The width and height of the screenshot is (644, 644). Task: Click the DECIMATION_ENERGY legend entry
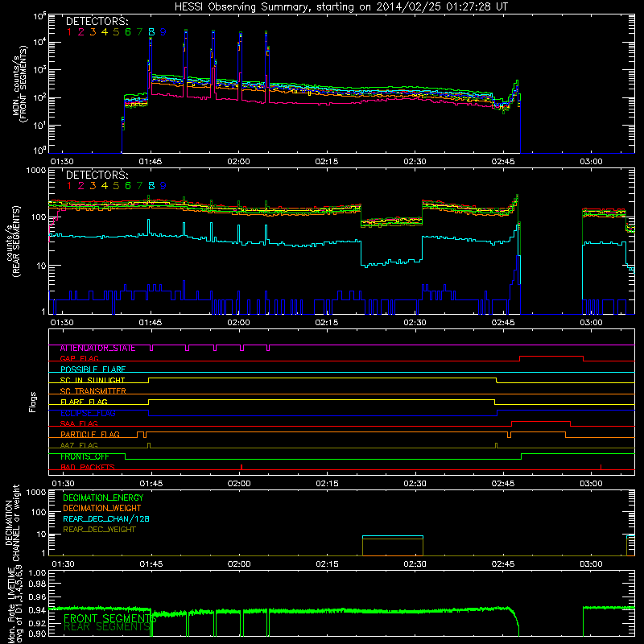point(103,497)
